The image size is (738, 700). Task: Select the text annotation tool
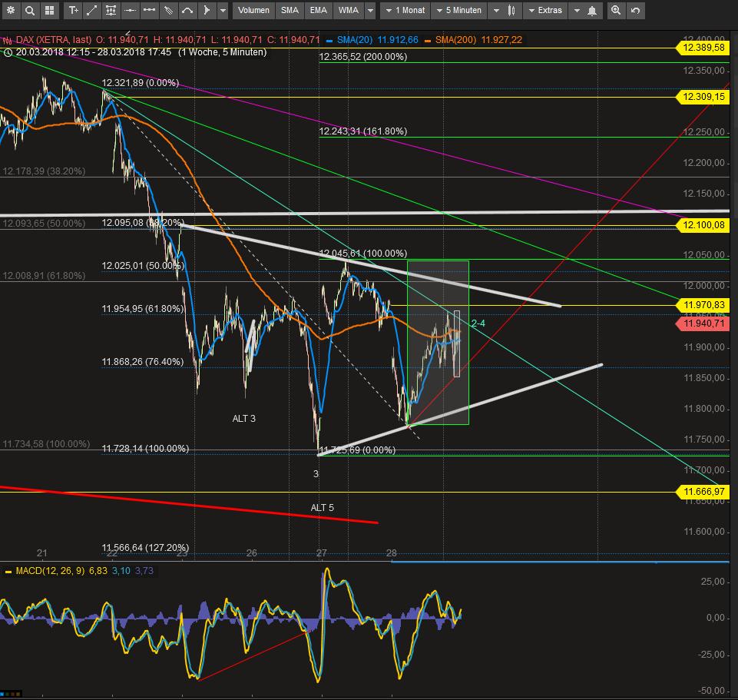(x=73, y=10)
